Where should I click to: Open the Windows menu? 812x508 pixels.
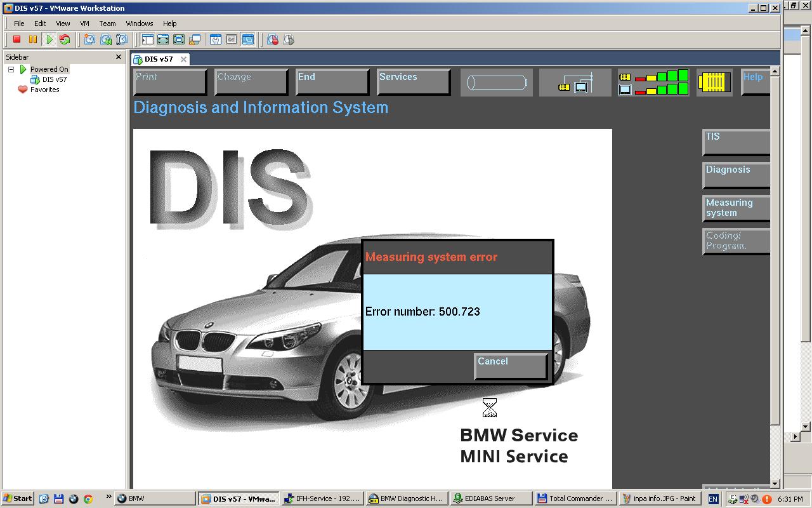tap(140, 23)
